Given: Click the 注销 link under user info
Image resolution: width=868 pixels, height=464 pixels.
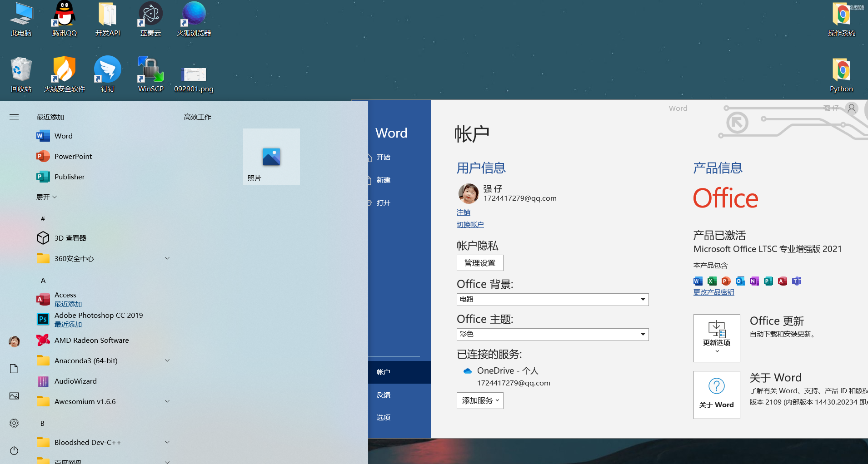Looking at the screenshot, I should 463,212.
